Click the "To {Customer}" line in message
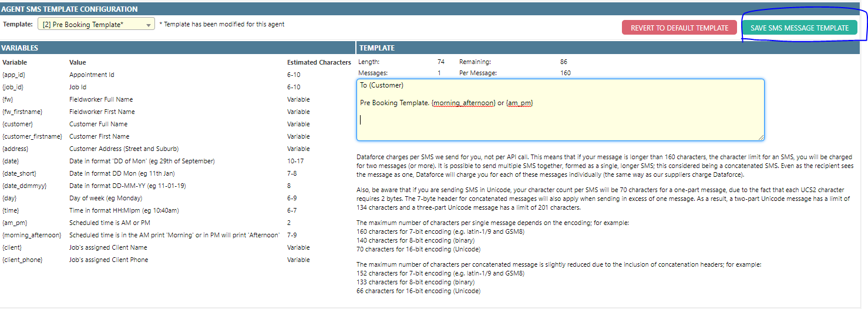The height and width of the screenshot is (309, 868). [x=382, y=86]
